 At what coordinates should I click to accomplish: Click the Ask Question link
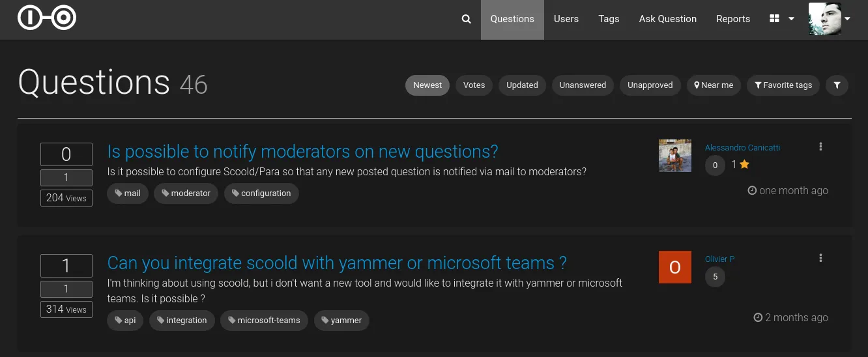[667, 19]
